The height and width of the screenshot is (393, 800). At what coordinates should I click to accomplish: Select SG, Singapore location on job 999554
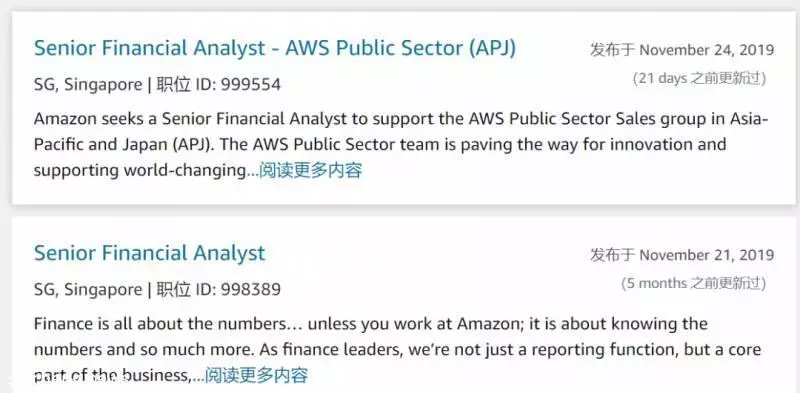tap(88, 85)
